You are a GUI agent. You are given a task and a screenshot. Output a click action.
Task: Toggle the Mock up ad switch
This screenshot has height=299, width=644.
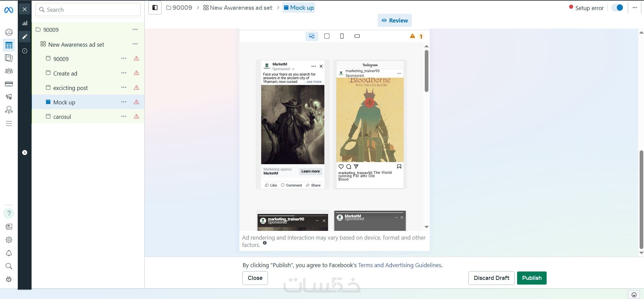(617, 8)
